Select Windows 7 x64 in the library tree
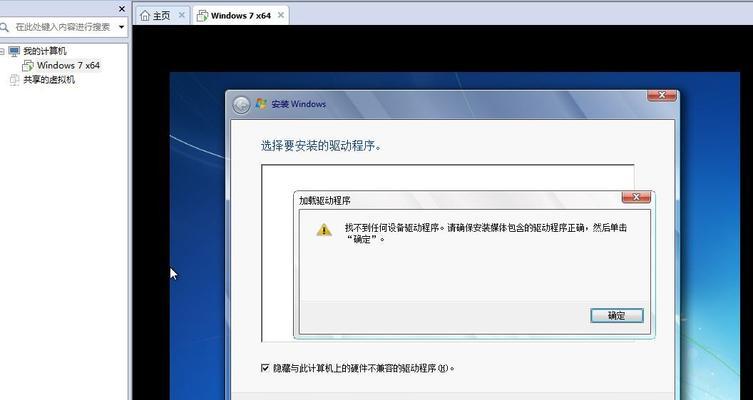The height and width of the screenshot is (400, 753). click(x=68, y=65)
